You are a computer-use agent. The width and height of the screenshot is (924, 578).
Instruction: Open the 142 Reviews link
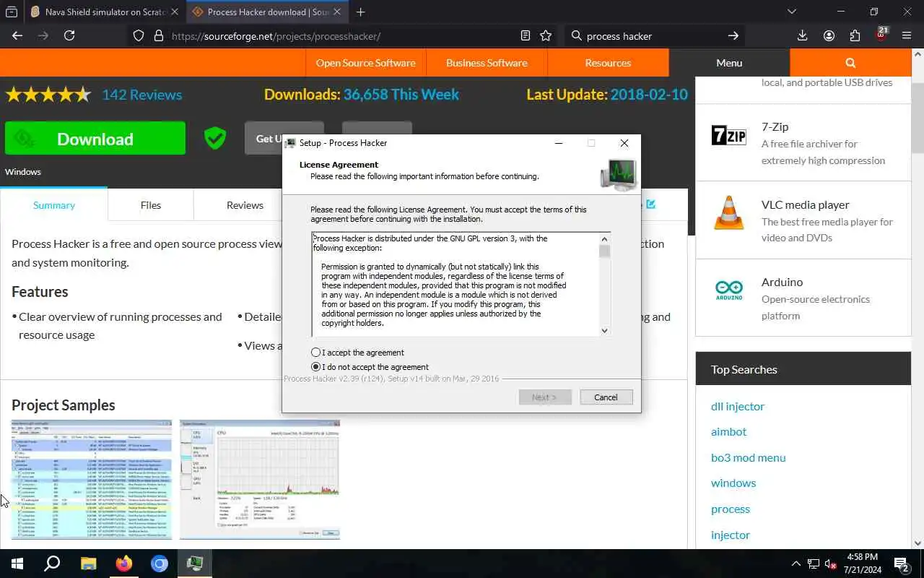tap(141, 95)
